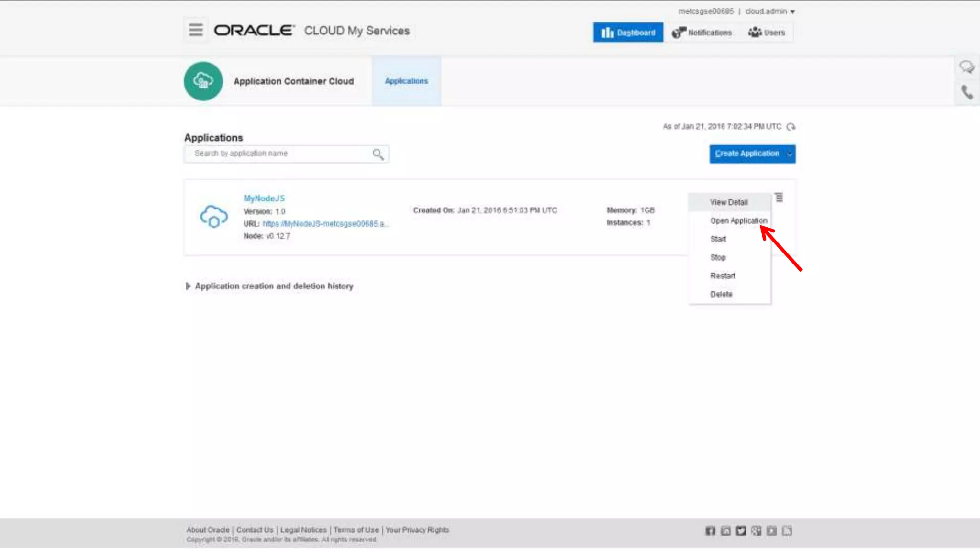Open the Terms of Use footer link
Image resolution: width=980 pixels, height=551 pixels.
(356, 530)
